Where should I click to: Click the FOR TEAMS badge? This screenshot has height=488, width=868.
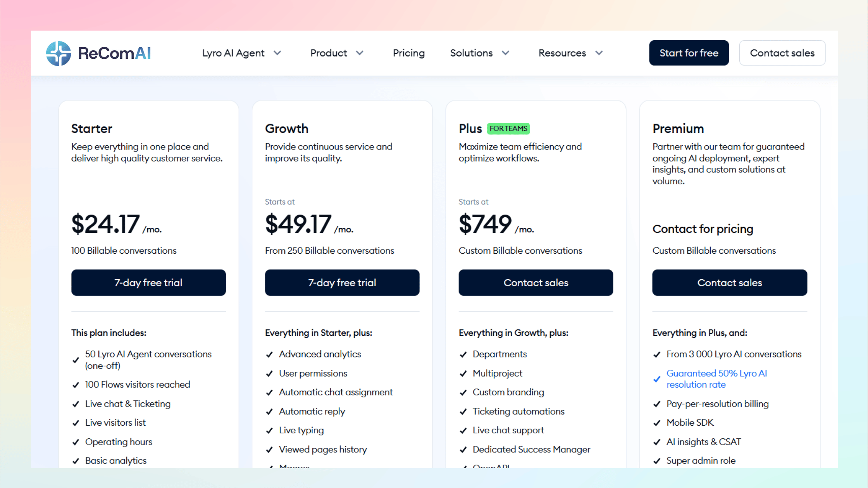508,129
